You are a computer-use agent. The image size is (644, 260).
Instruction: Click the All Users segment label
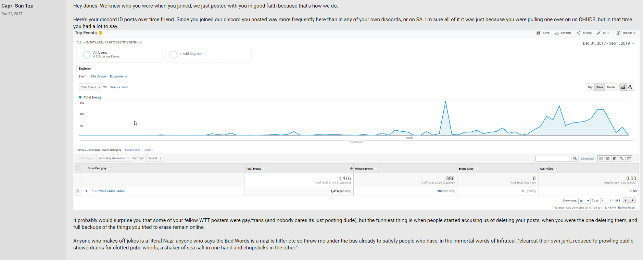100,53
